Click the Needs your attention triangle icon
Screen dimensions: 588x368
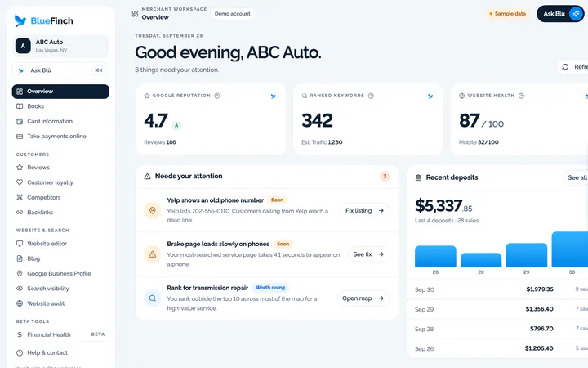[x=147, y=176]
